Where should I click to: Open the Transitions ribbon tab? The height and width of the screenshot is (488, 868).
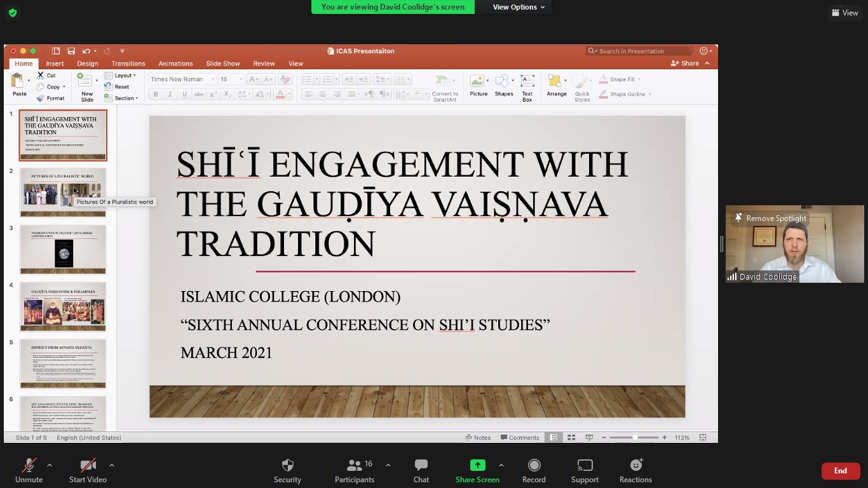tap(128, 64)
